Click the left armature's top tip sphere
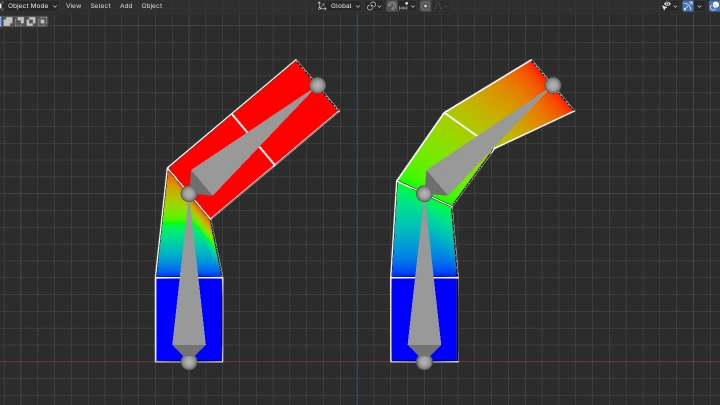This screenshot has height=405, width=720. 318,85
